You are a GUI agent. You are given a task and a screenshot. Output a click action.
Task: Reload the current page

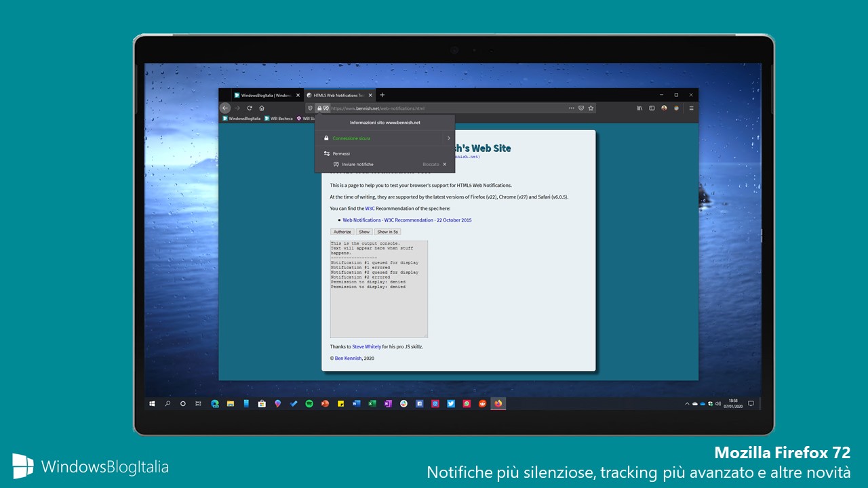point(250,108)
